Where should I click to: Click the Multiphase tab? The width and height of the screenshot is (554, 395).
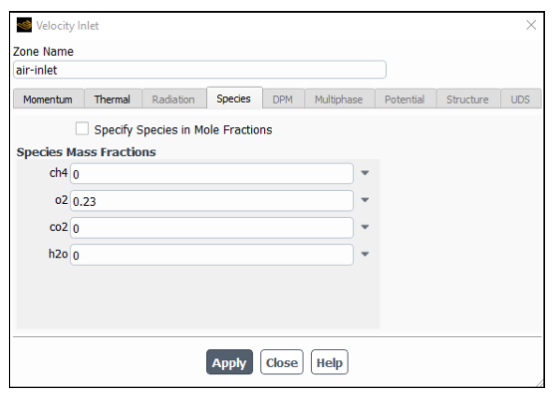click(339, 99)
